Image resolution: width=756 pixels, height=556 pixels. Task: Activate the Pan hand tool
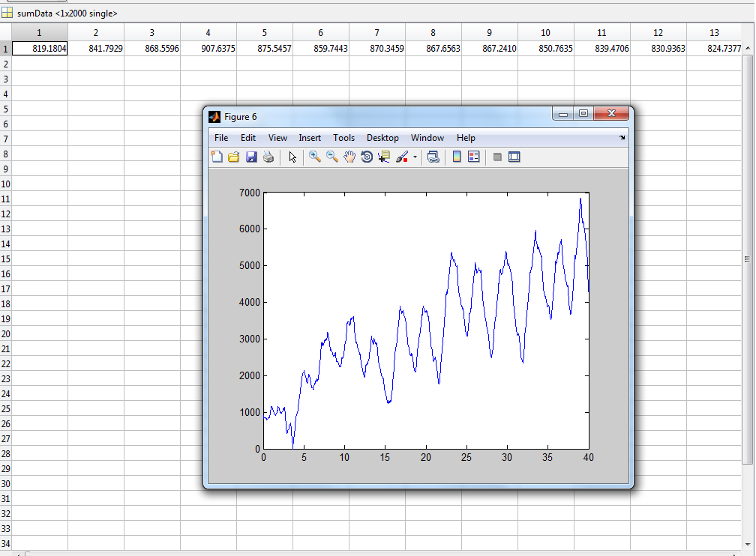tap(349, 157)
